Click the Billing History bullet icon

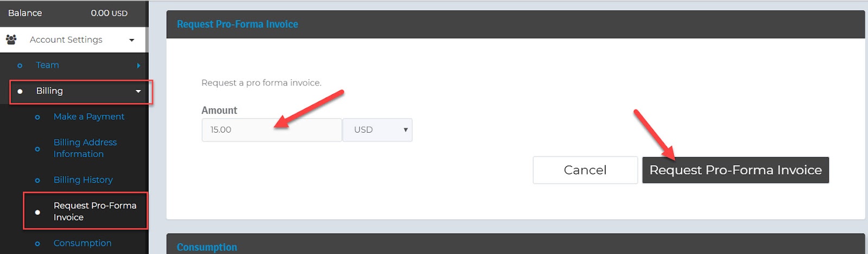click(x=37, y=180)
